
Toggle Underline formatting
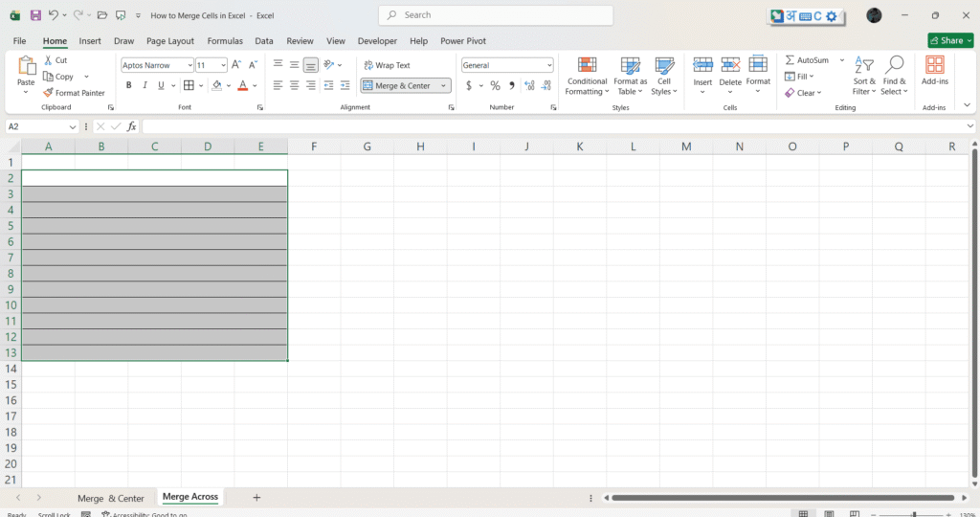click(x=161, y=85)
